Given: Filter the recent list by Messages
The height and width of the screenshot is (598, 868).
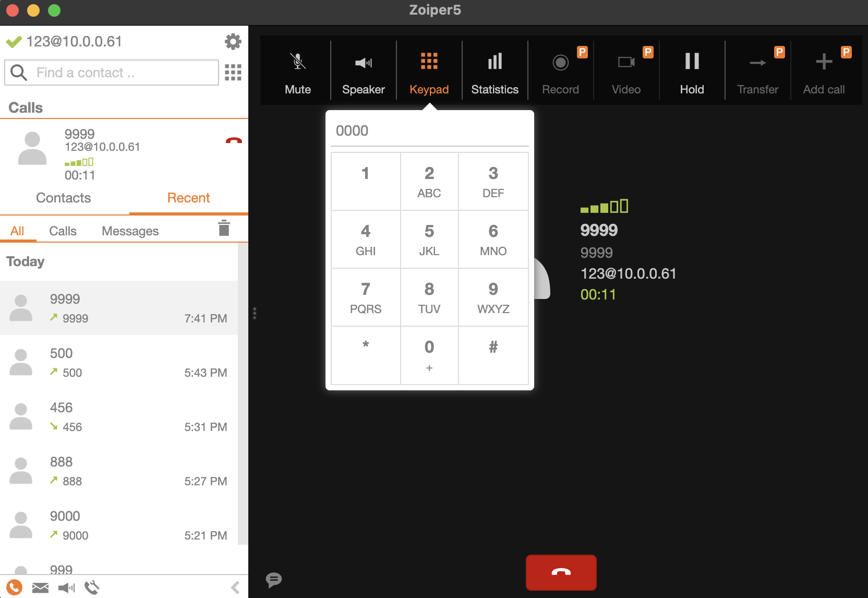Looking at the screenshot, I should (130, 231).
